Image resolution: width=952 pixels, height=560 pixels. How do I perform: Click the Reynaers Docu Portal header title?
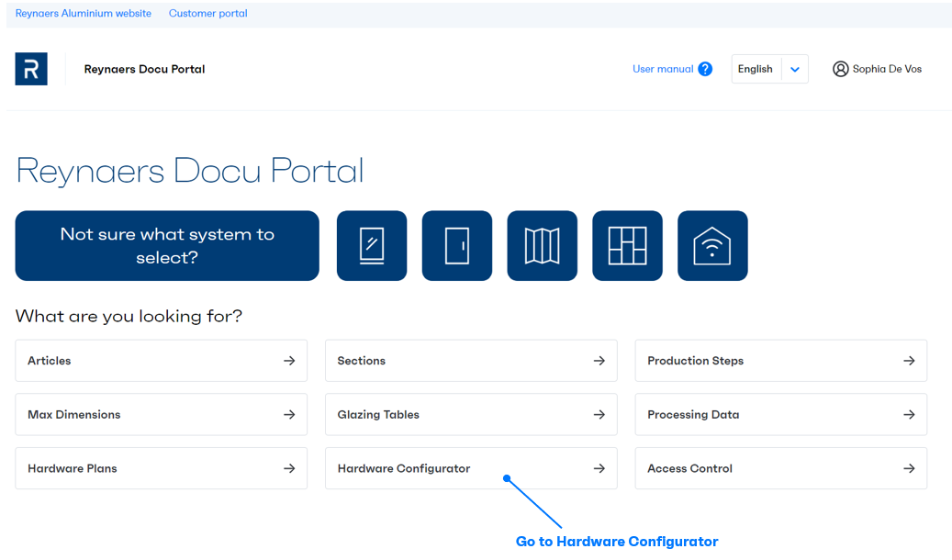click(144, 69)
